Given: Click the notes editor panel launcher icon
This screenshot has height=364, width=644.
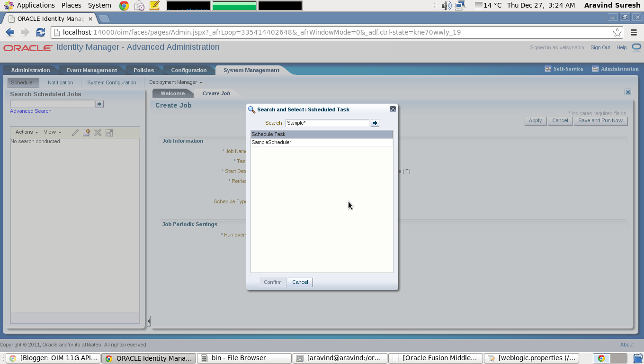Looking at the screenshot, I should click(x=154, y=6).
